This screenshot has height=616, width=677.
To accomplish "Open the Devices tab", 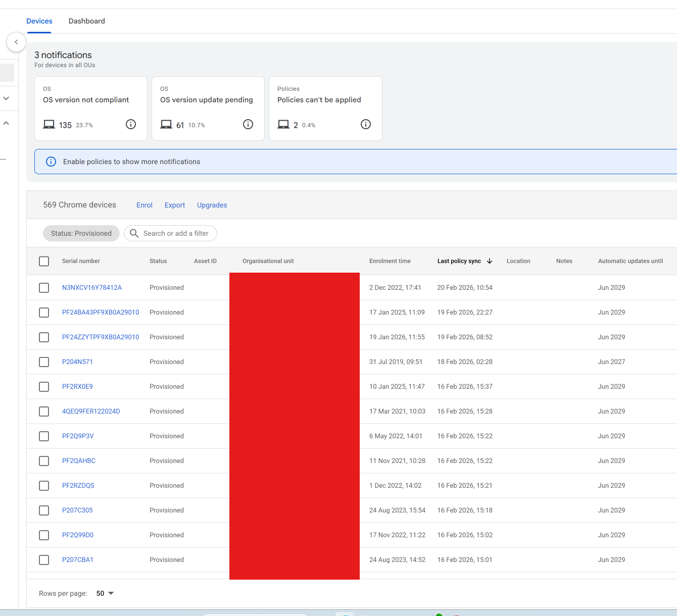I will (x=39, y=21).
